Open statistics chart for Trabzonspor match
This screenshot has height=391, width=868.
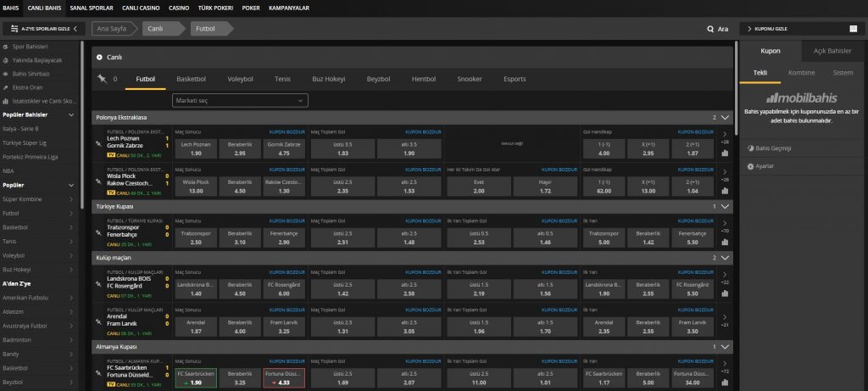coord(725,242)
